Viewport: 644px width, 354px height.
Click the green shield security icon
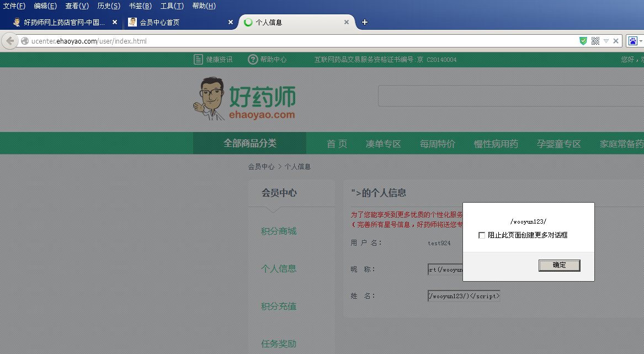click(x=583, y=41)
